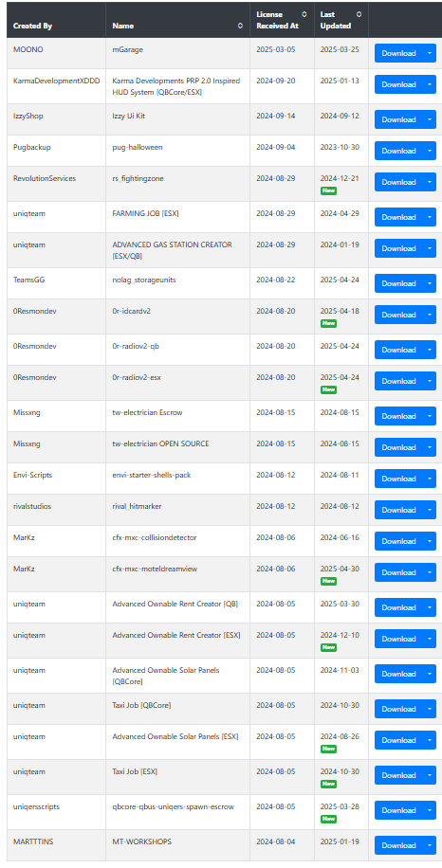The width and height of the screenshot is (442, 868).
Task: Click New badge on cfx-mxc-moteldreamview row
Action: point(328,581)
